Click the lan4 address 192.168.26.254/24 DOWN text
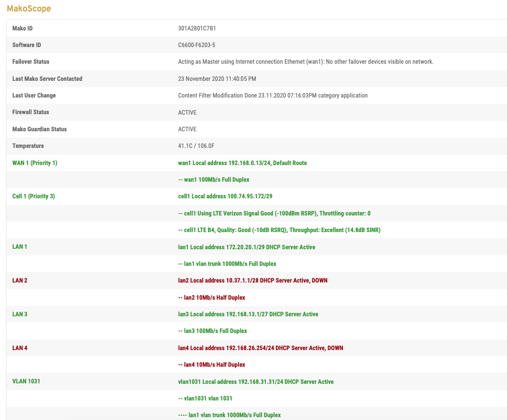Viewport: 507px width, 420px height. (260, 348)
